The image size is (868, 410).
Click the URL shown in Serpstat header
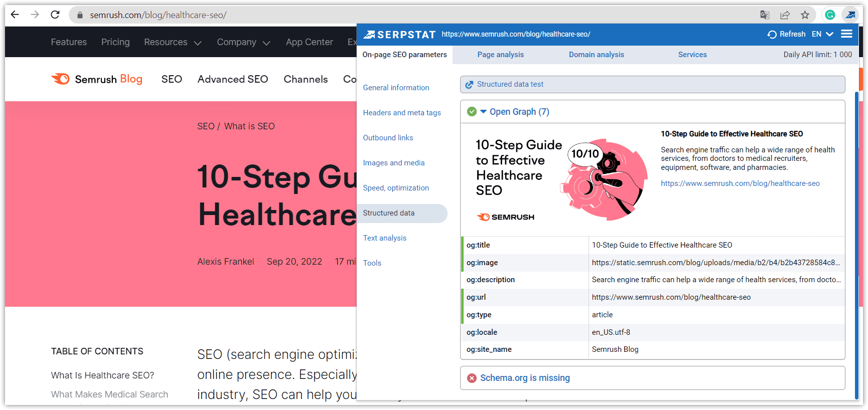point(516,34)
